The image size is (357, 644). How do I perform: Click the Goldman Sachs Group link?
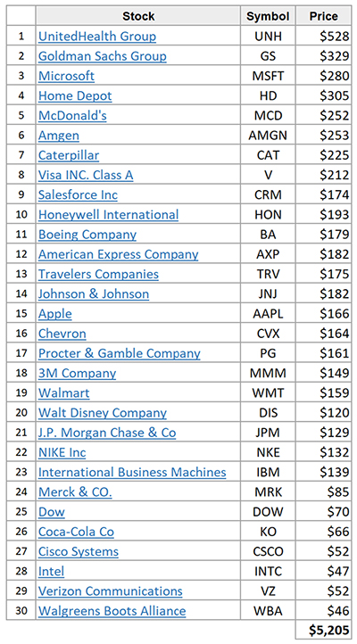coord(103,56)
